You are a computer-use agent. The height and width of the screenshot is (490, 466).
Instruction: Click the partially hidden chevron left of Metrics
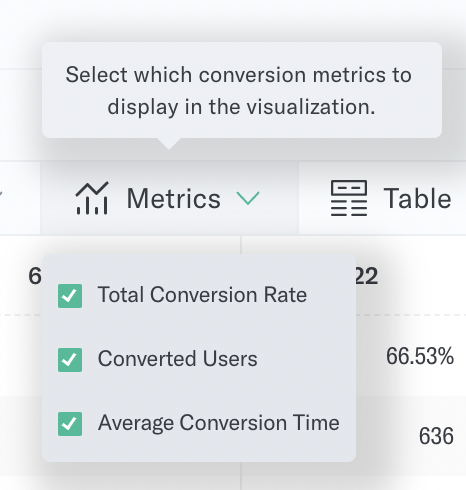pyautogui.click(x=1, y=193)
